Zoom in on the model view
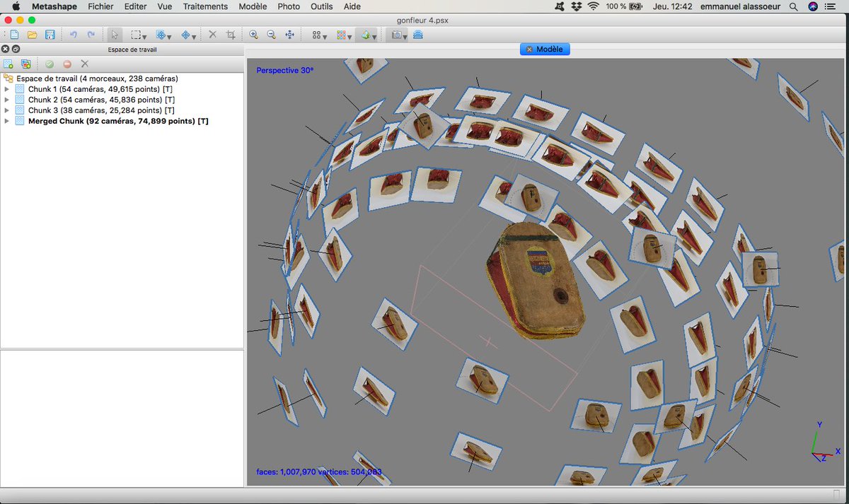 click(x=253, y=35)
